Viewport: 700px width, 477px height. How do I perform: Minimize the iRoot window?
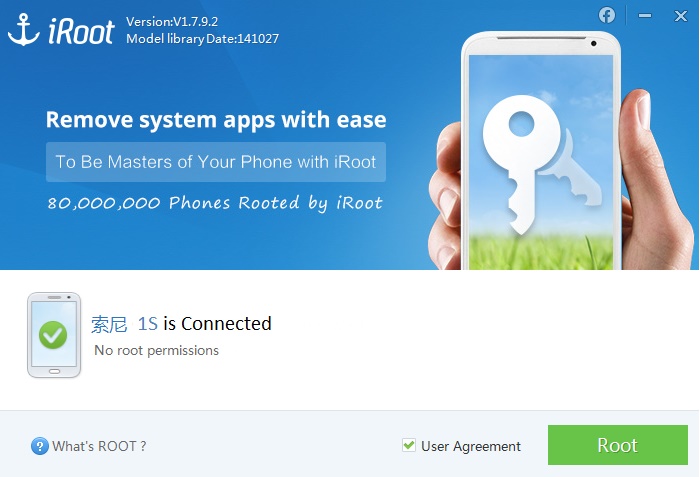click(645, 16)
